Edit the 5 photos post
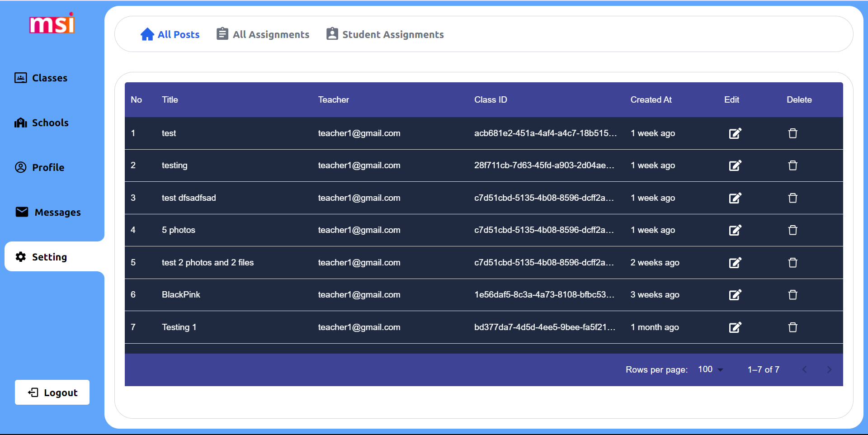Viewport: 868px width, 435px height. point(735,230)
